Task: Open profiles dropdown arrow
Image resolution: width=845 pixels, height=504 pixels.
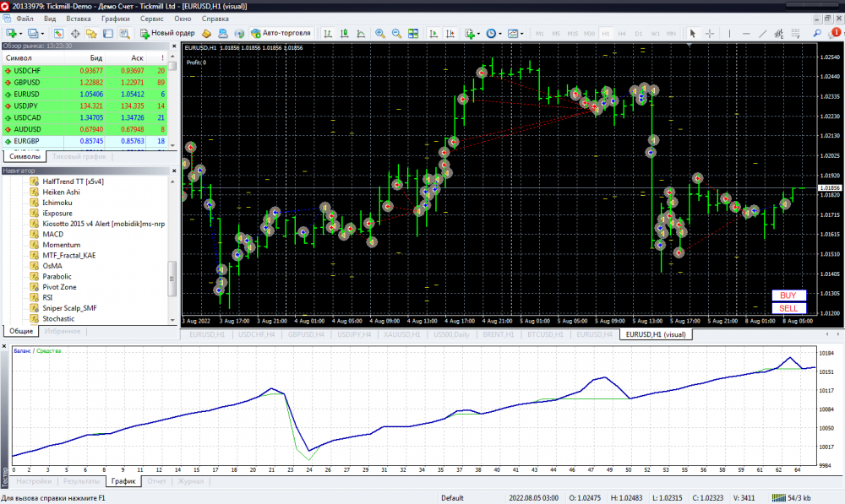Action: point(42,34)
